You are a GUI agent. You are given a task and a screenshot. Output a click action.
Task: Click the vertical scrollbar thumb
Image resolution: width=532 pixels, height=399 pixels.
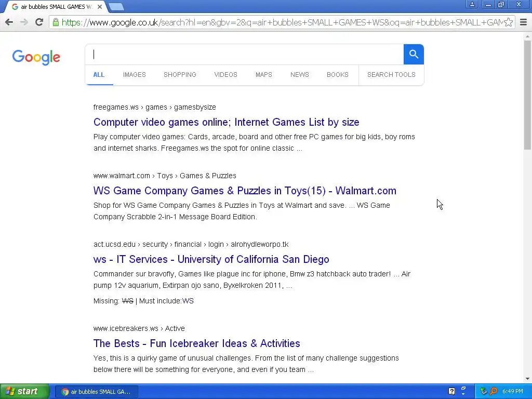(527, 95)
